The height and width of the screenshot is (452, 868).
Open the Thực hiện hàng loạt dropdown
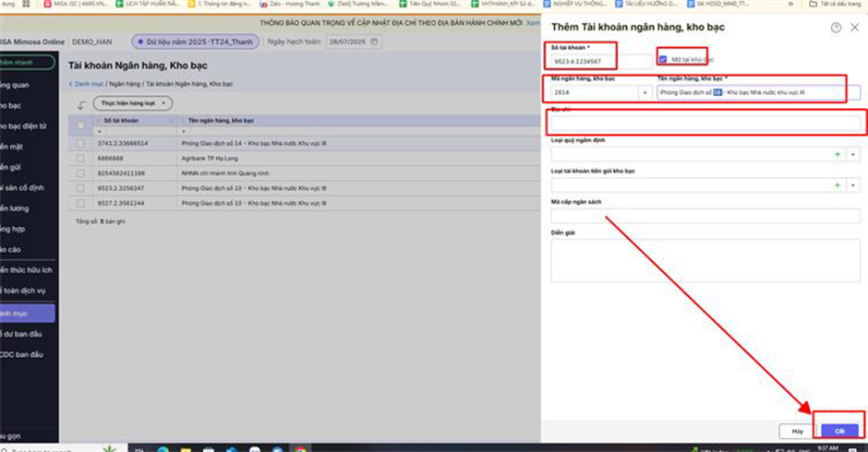coord(132,103)
